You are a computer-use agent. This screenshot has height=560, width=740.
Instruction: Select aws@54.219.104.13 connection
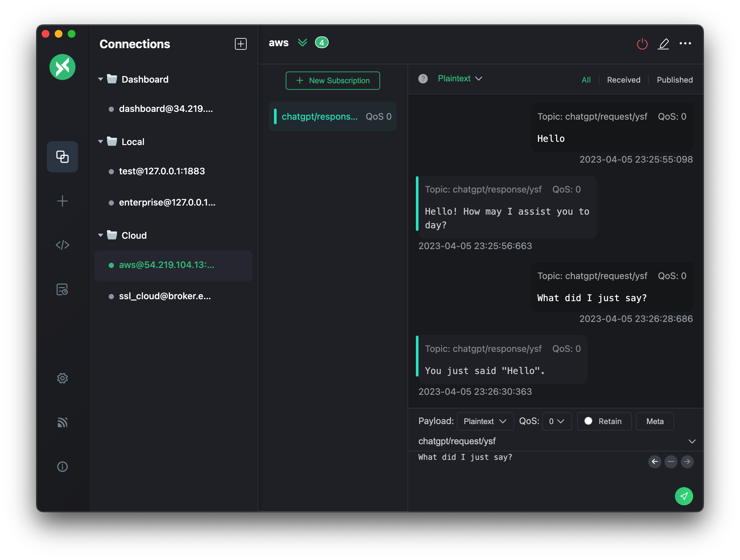pos(173,265)
